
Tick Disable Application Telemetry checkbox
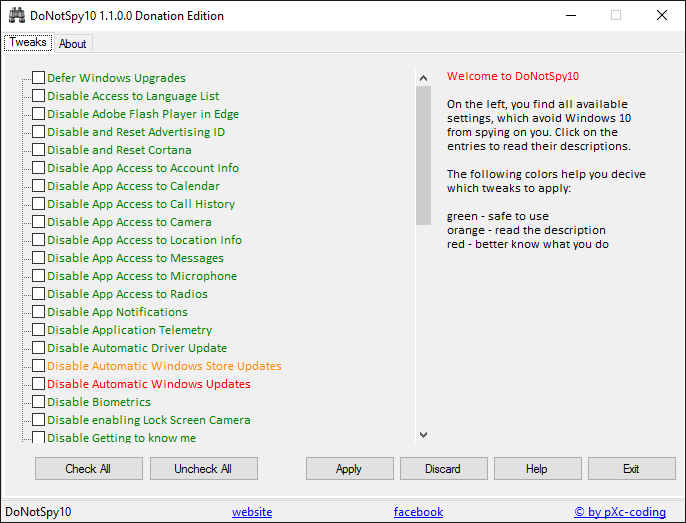[x=38, y=329]
